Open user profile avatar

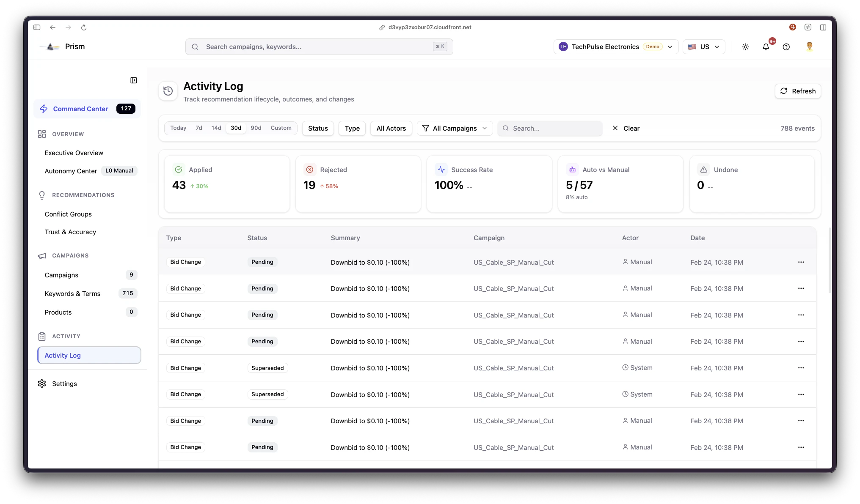(x=810, y=47)
